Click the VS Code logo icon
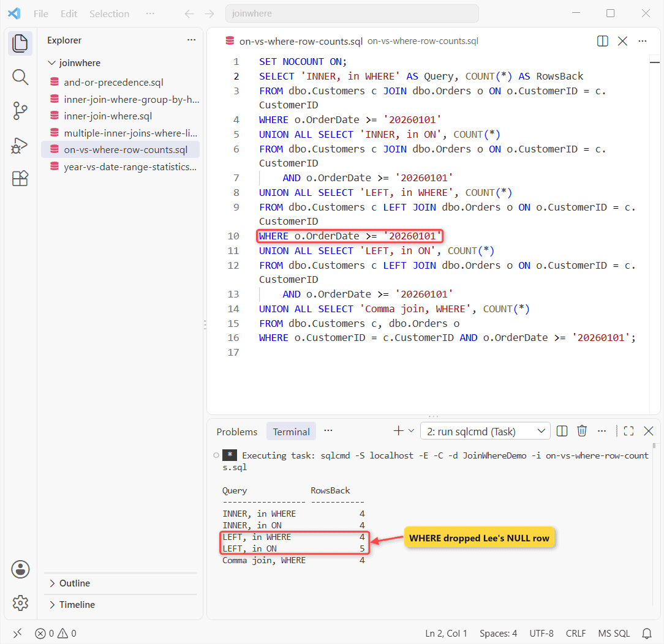The width and height of the screenshot is (664, 644). pyautogui.click(x=14, y=13)
